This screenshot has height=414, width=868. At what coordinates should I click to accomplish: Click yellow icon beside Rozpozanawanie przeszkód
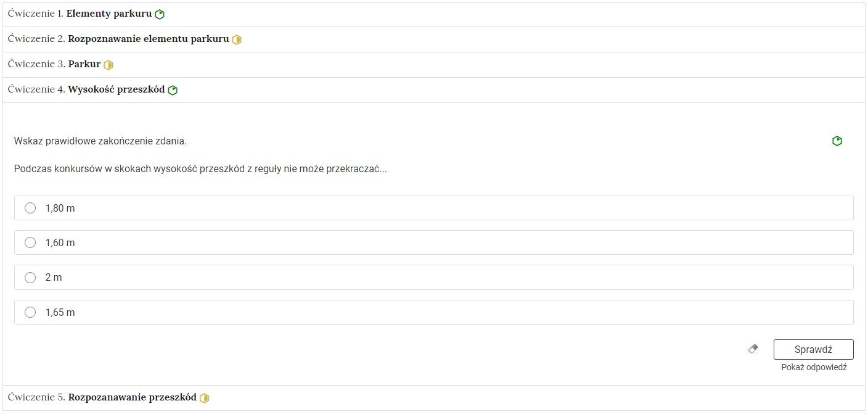tap(205, 398)
